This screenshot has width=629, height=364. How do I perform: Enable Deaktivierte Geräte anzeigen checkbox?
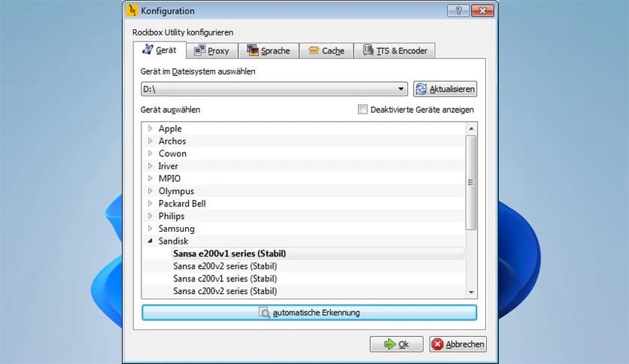(x=363, y=110)
